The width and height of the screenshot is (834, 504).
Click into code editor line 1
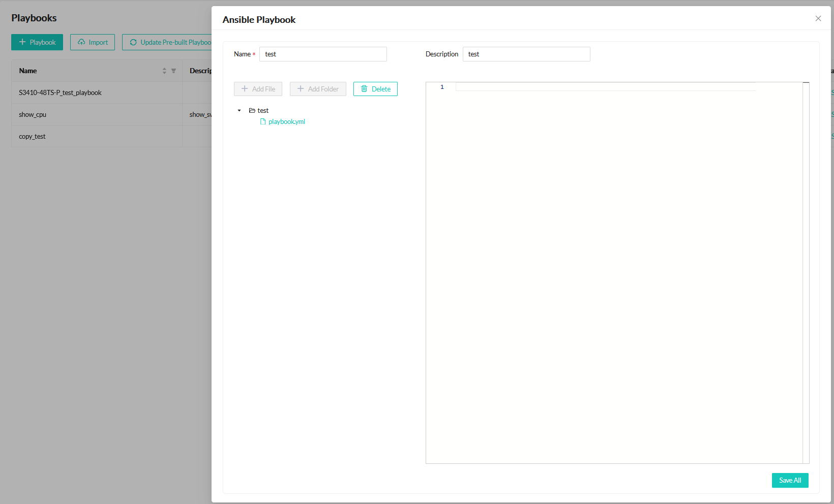click(x=605, y=87)
